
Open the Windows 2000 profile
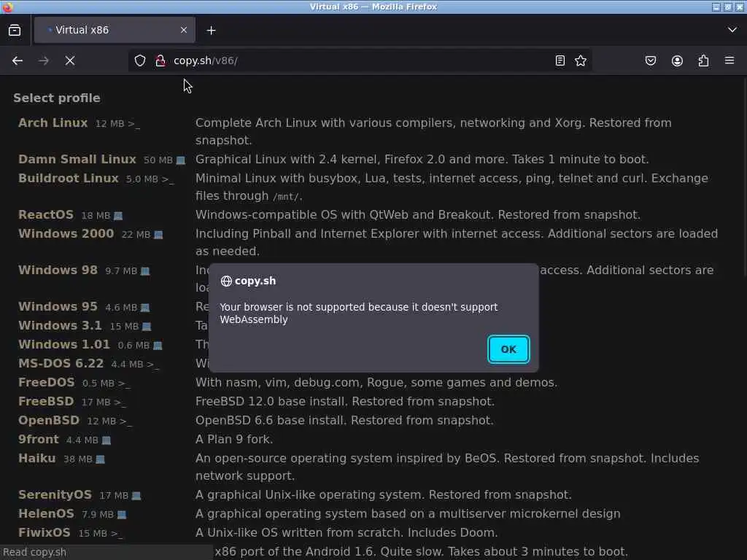[66, 234]
